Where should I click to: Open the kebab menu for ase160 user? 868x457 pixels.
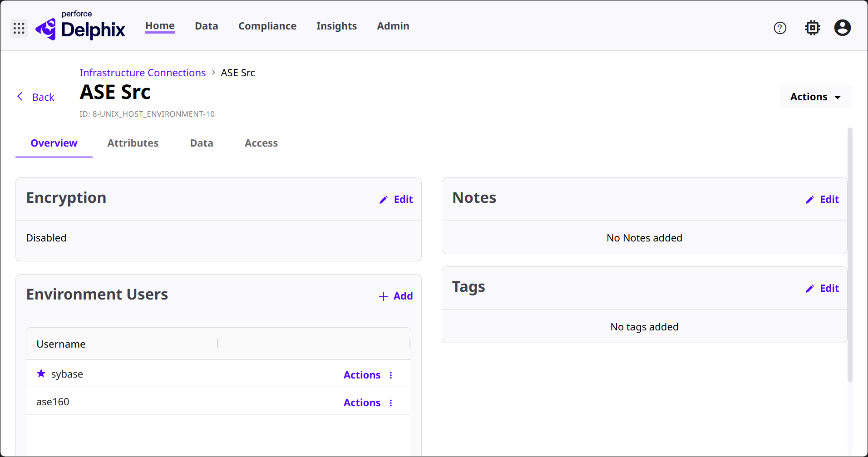click(391, 403)
